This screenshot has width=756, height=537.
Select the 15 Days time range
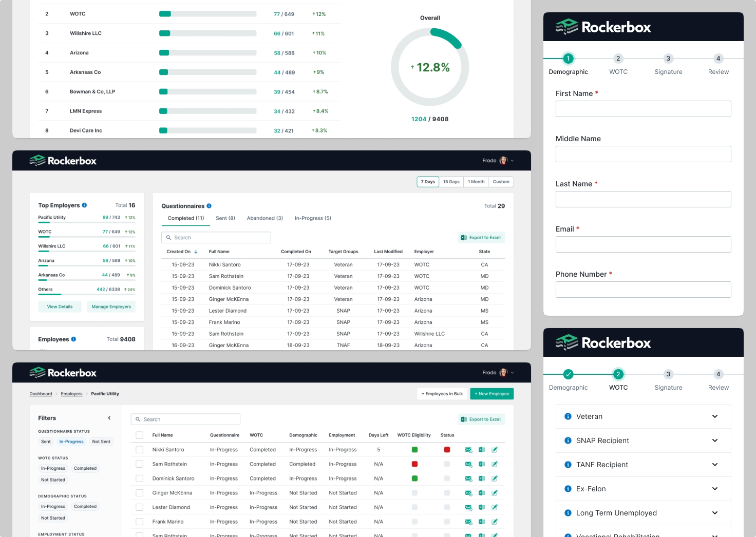(x=451, y=182)
